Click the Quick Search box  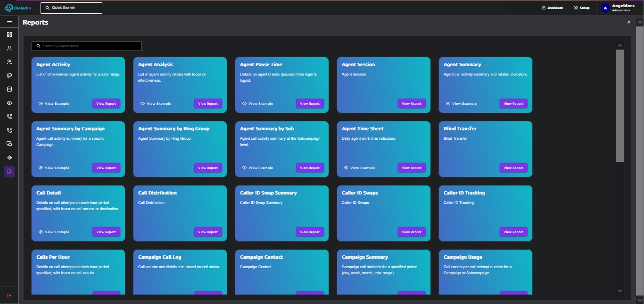(x=71, y=8)
